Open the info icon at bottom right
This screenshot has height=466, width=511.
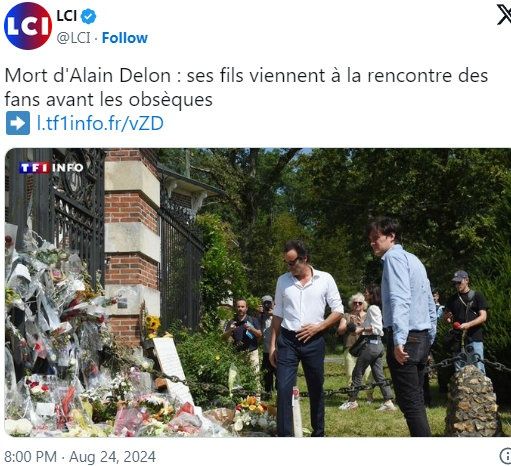(x=506, y=455)
